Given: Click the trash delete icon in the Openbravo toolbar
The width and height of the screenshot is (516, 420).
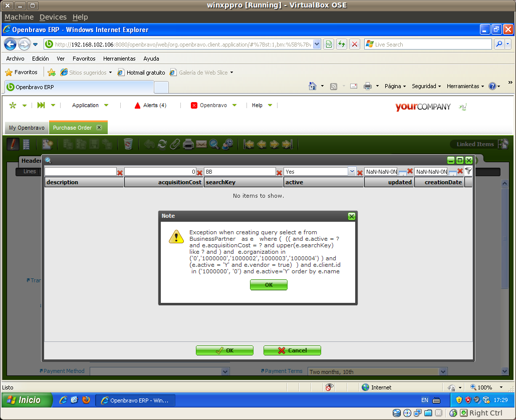Looking at the screenshot, I should point(128,144).
